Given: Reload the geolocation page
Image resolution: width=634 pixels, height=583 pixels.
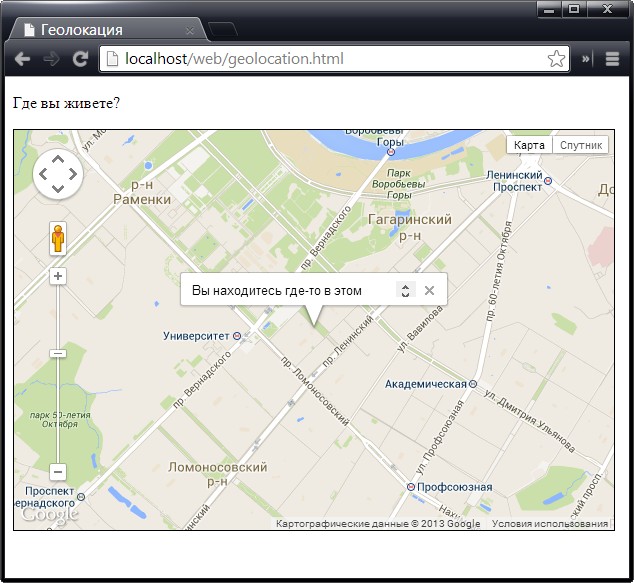Looking at the screenshot, I should 80,59.
